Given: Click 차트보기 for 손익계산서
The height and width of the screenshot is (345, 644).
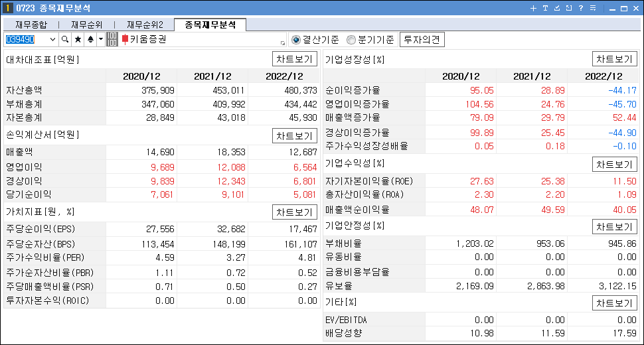Looking at the screenshot, I should pos(295,136).
